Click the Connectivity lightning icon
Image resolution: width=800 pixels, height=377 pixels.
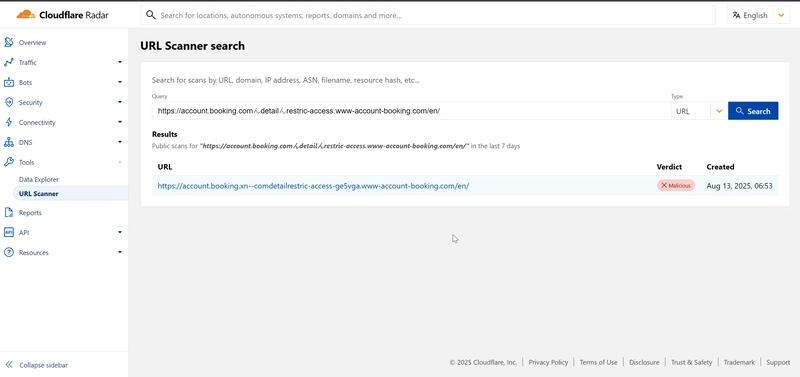click(x=9, y=122)
